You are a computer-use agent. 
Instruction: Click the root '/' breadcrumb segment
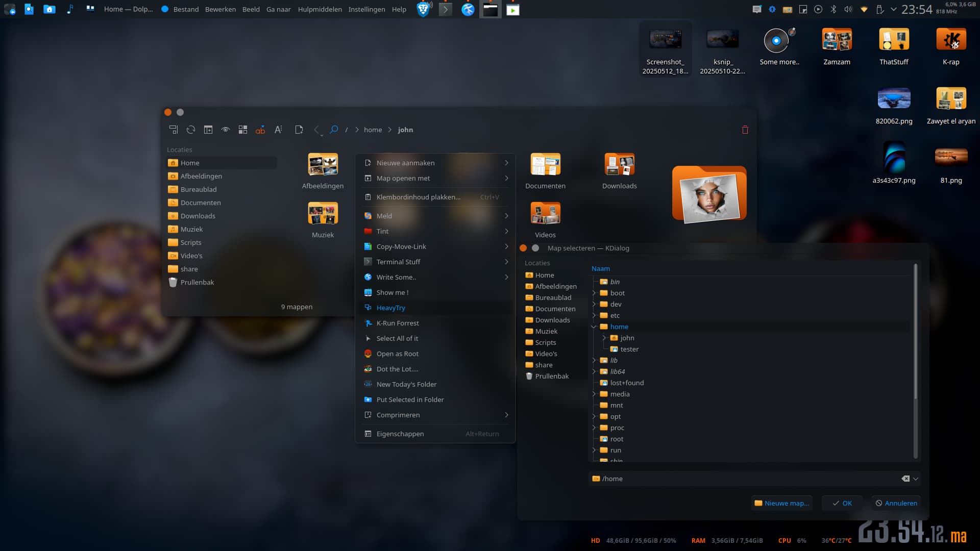(347, 130)
